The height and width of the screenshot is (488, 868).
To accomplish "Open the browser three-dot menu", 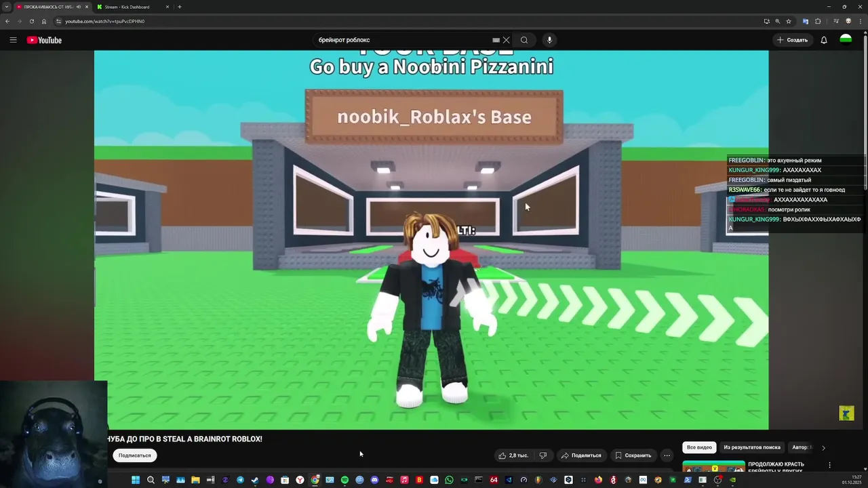I will pyautogui.click(x=860, y=21).
